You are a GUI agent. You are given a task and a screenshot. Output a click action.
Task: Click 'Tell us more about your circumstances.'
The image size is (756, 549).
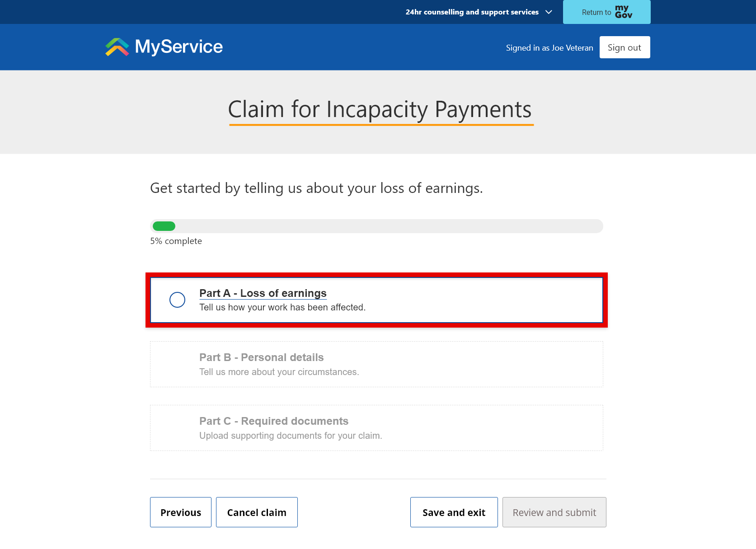(279, 372)
